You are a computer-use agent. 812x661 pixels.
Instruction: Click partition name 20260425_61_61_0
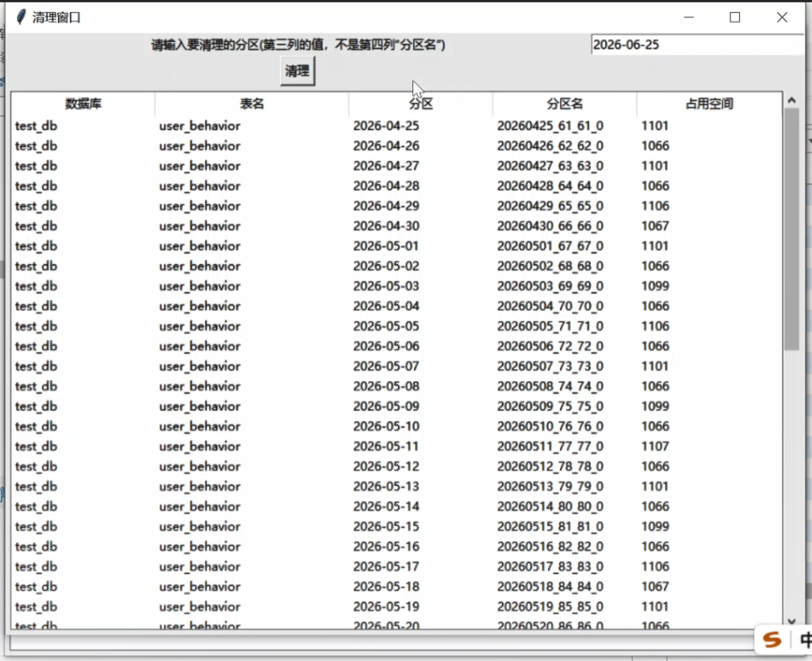pos(550,126)
